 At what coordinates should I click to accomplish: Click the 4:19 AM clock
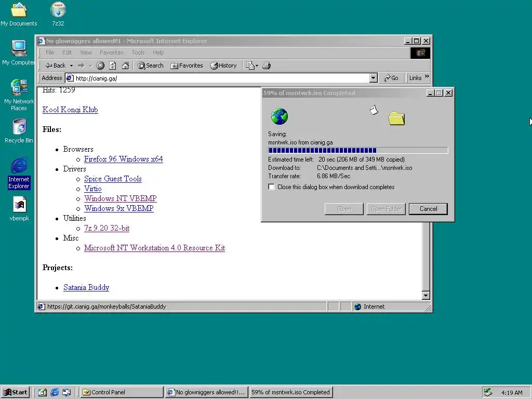pyautogui.click(x=512, y=393)
